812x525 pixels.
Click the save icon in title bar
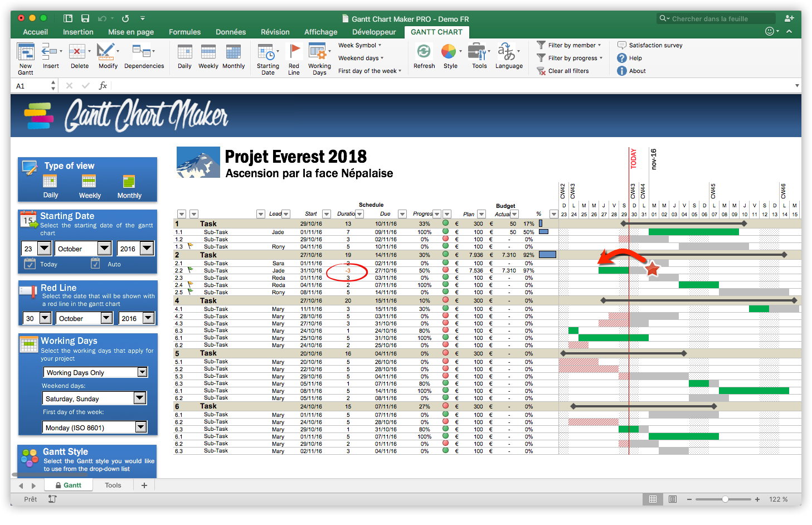click(x=85, y=18)
